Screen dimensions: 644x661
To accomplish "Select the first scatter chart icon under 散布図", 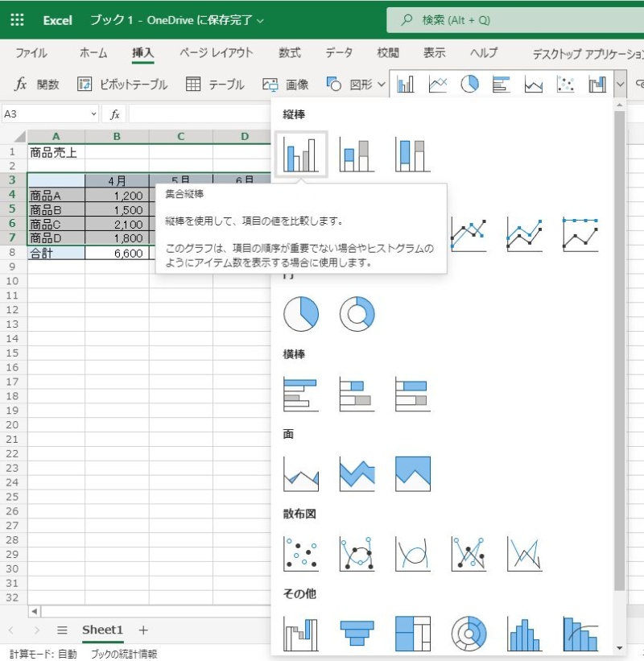I will [x=300, y=553].
